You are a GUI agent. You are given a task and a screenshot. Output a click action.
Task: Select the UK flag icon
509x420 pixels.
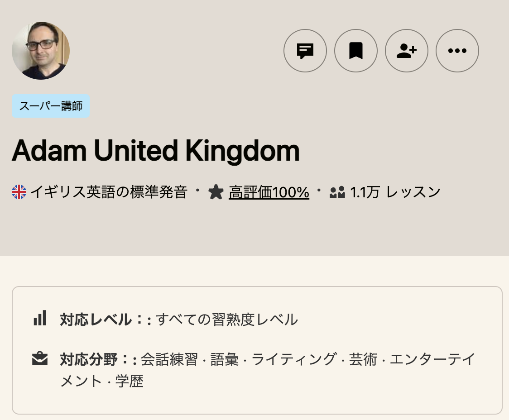pyautogui.click(x=19, y=191)
